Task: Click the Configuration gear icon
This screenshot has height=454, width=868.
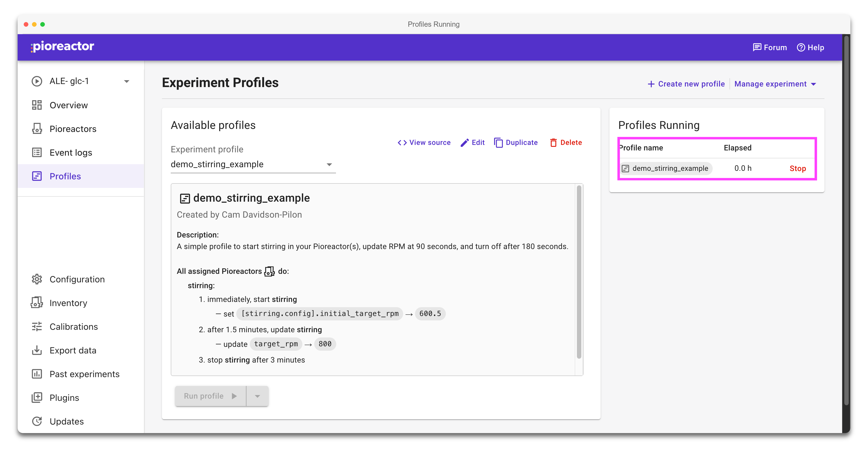Action: [37, 279]
